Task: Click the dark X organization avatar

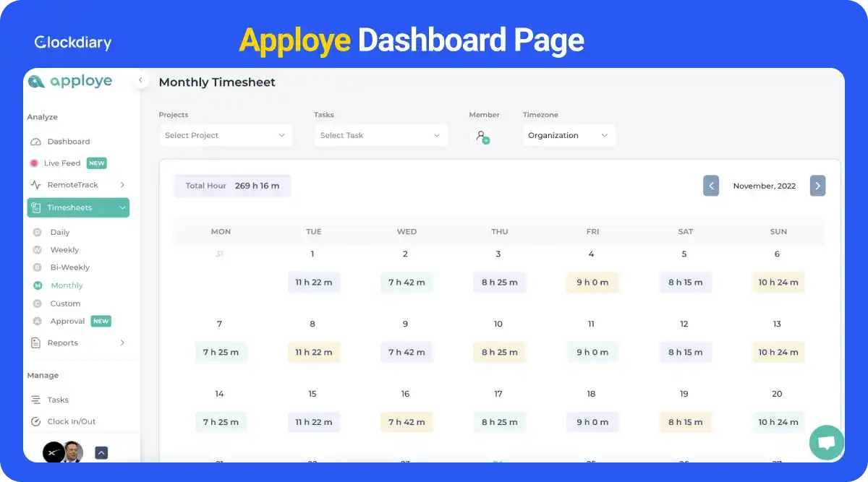Action: click(54, 452)
